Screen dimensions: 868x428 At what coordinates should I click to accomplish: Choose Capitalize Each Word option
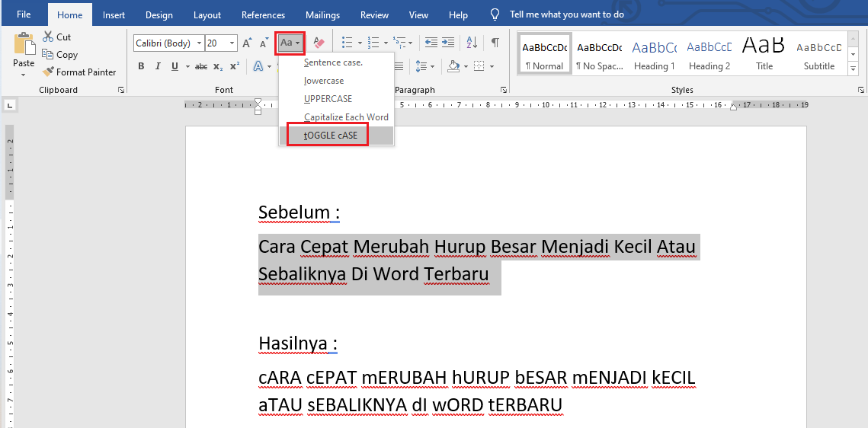337,117
